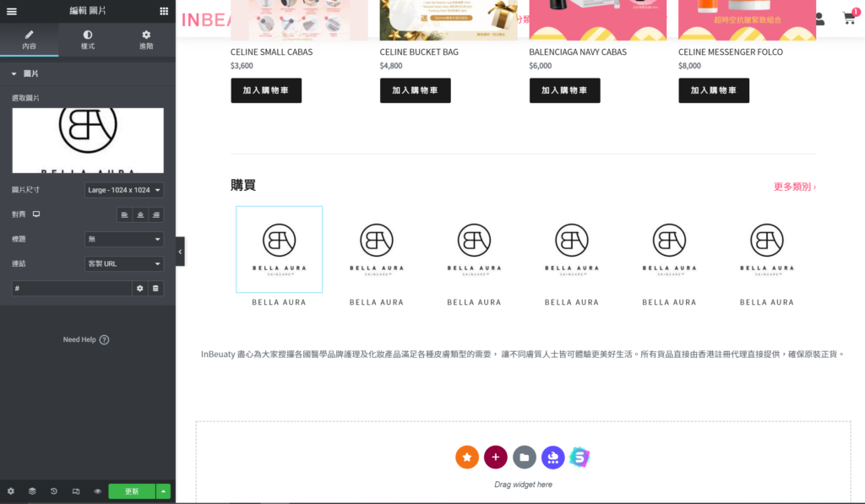The height and width of the screenshot is (504, 865).
Task: Add BALENCIAGA NAVY CABAS to cart
Action: coord(564,90)
